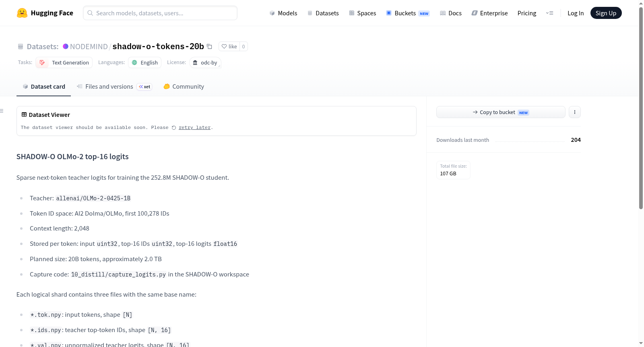Click the *.ids.npy file pattern text

click(46, 330)
